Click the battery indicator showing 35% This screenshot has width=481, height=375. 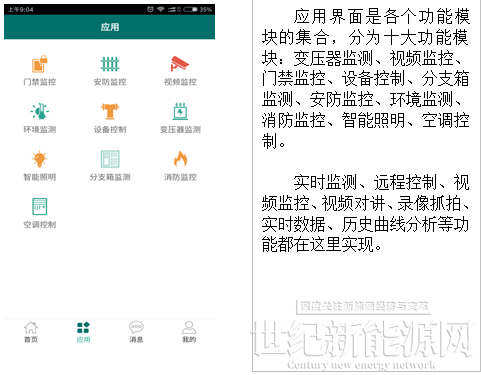(x=197, y=9)
